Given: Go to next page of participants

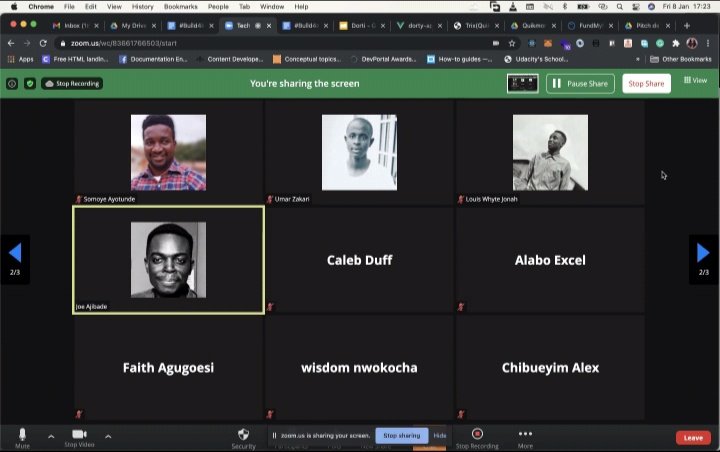Looking at the screenshot, I should pyautogui.click(x=703, y=259).
